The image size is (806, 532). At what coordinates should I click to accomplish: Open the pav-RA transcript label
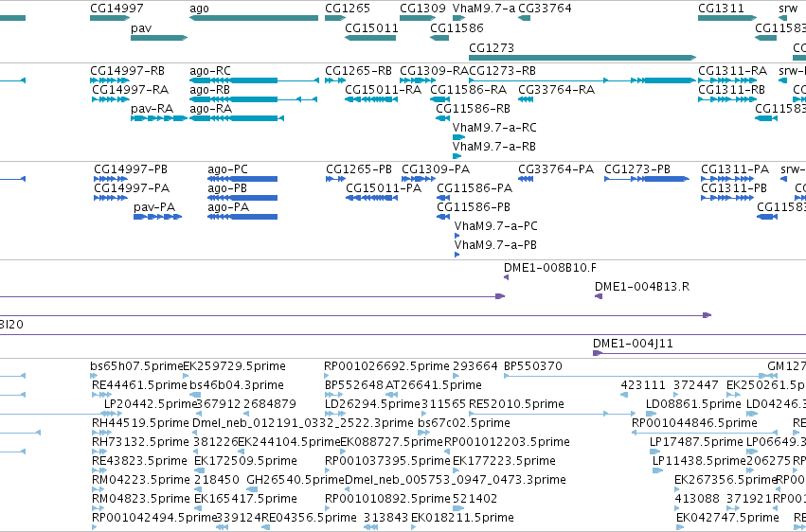pos(152,109)
